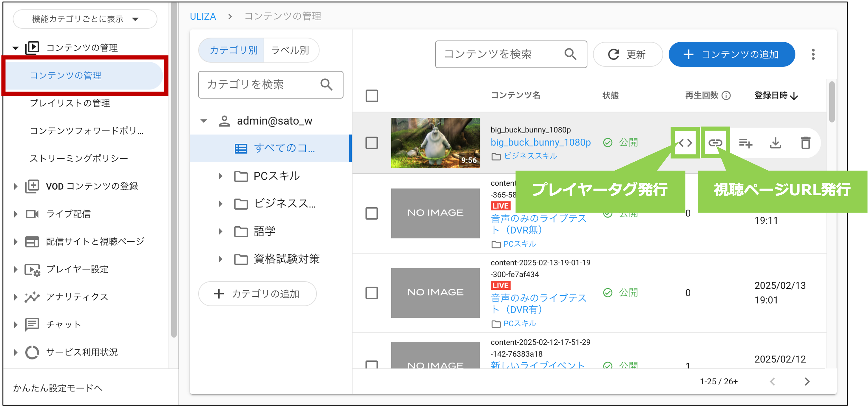The image size is (868, 407).
Task: Tick checkbox for 音声のみのライブテスト(DVR無) row
Action: [372, 213]
